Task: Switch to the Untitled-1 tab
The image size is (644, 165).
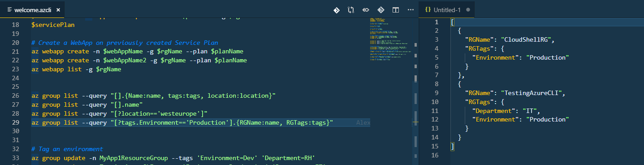Action: (447, 9)
